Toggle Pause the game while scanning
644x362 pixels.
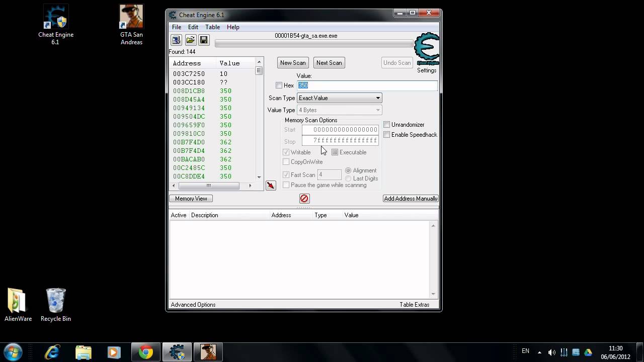pyautogui.click(x=286, y=185)
